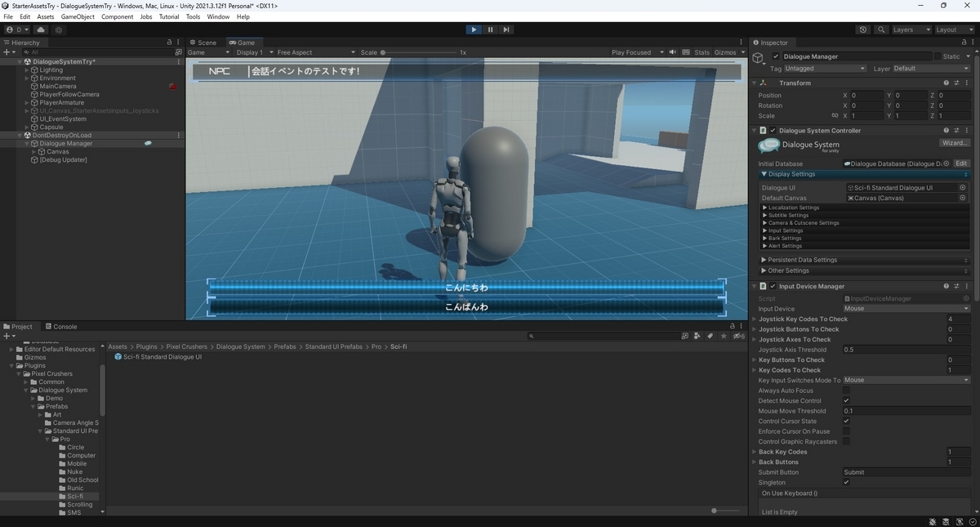Click the Project favorites star icon
980x527 pixels.
724,336
